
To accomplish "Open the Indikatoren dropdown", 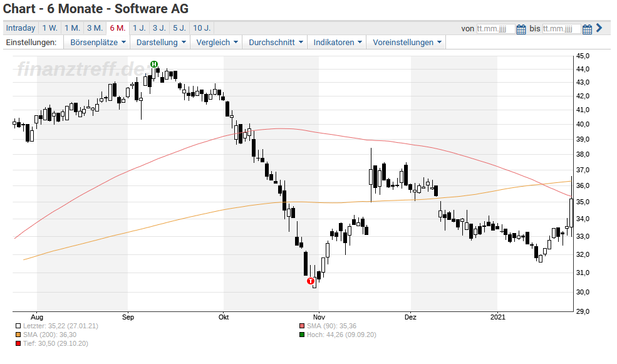I will [x=337, y=43].
